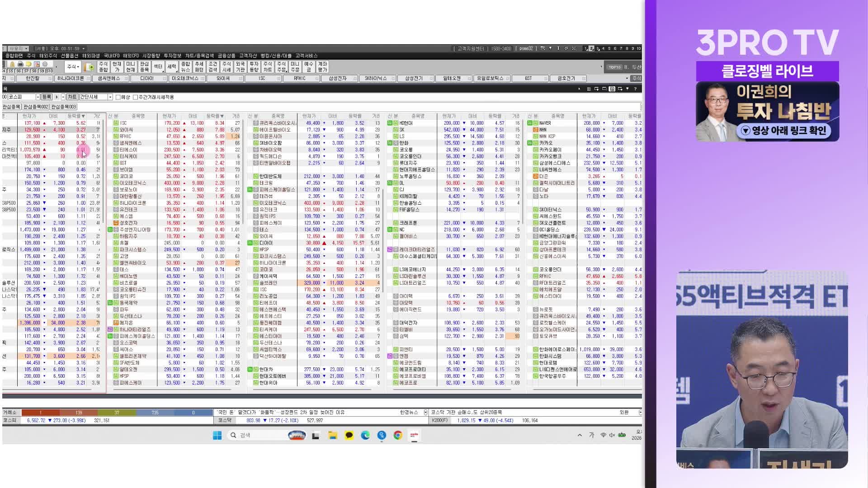The width and height of the screenshot is (868, 488).
Task: Select screen number 4 in the top bar
Action: (x=603, y=48)
